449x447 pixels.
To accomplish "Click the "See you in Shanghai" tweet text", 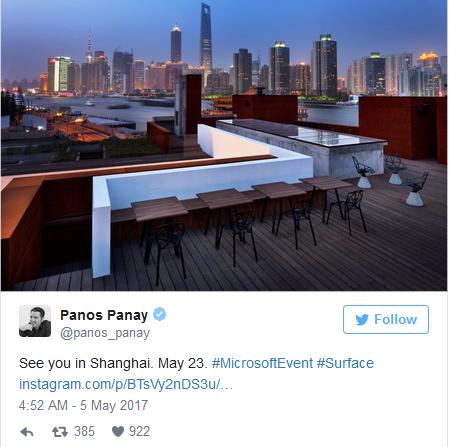I will (x=113, y=363).
